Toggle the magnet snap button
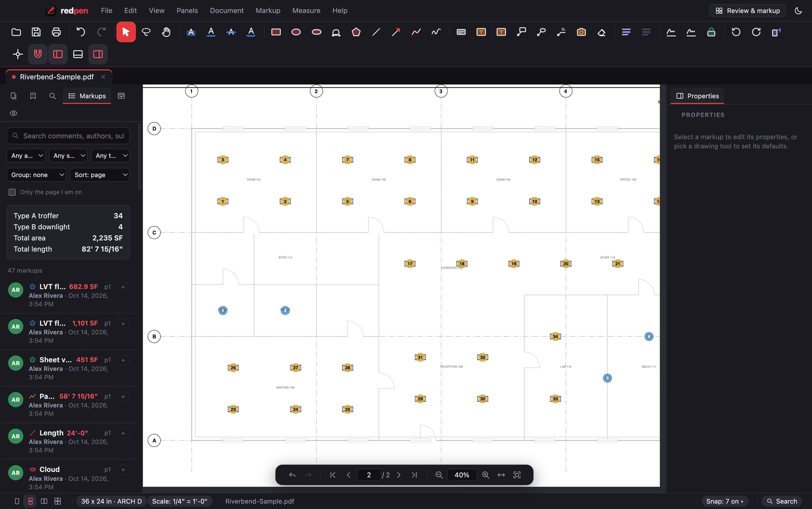The image size is (812, 509). (38, 54)
